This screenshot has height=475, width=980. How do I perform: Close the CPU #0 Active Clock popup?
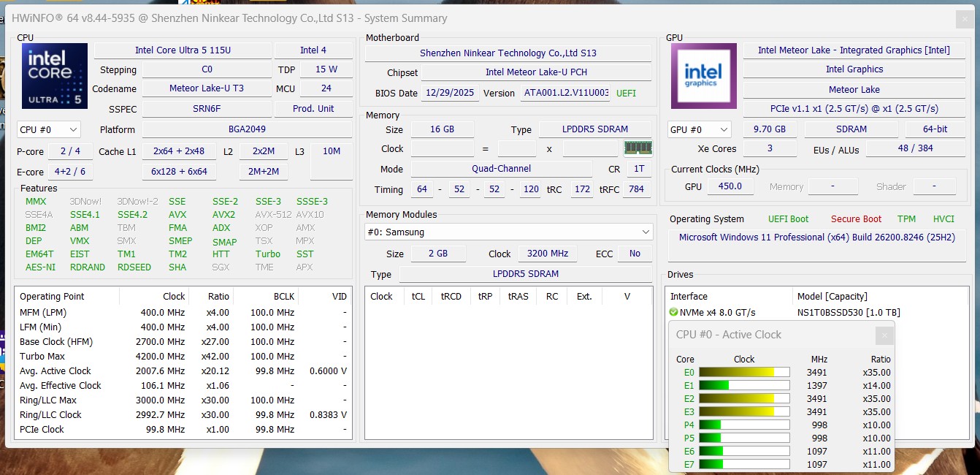[884, 335]
